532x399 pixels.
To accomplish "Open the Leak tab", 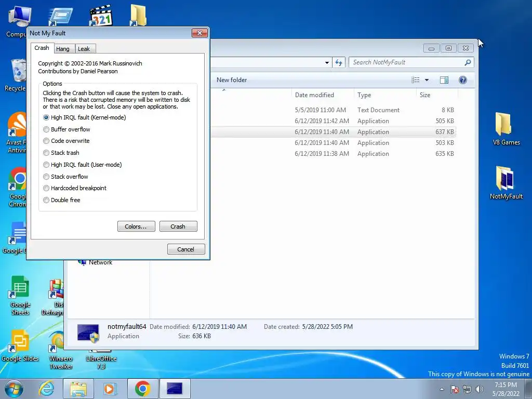I will point(84,49).
